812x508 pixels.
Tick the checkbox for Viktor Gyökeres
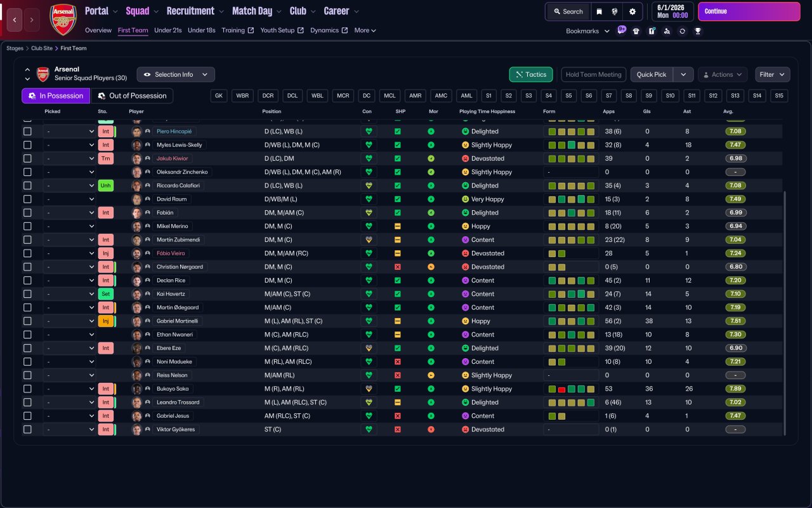pos(27,429)
